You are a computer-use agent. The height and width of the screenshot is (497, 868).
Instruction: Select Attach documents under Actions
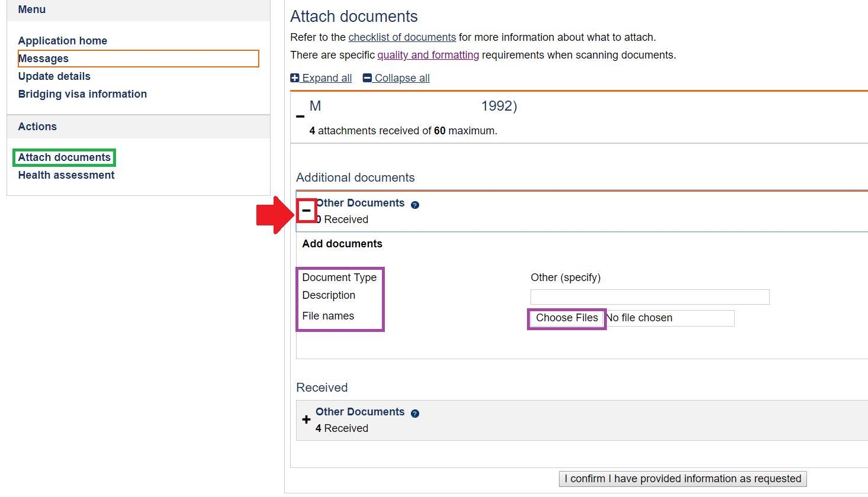point(65,157)
